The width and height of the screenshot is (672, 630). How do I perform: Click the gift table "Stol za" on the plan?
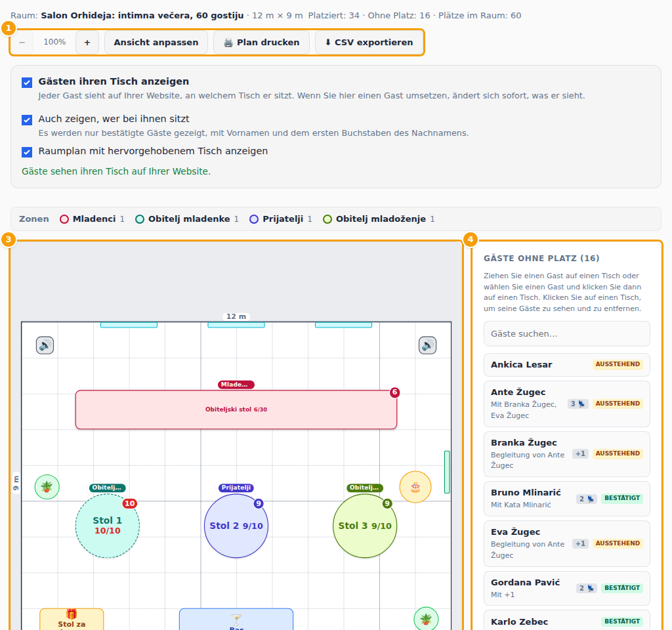[72, 619]
